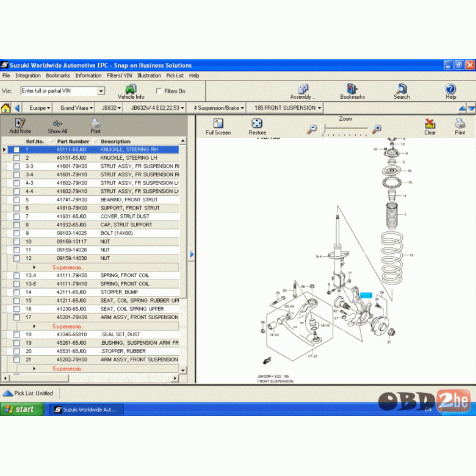Open the Filters/ VIN menu
Viewport: 476px width, 476px height.
pyautogui.click(x=119, y=76)
